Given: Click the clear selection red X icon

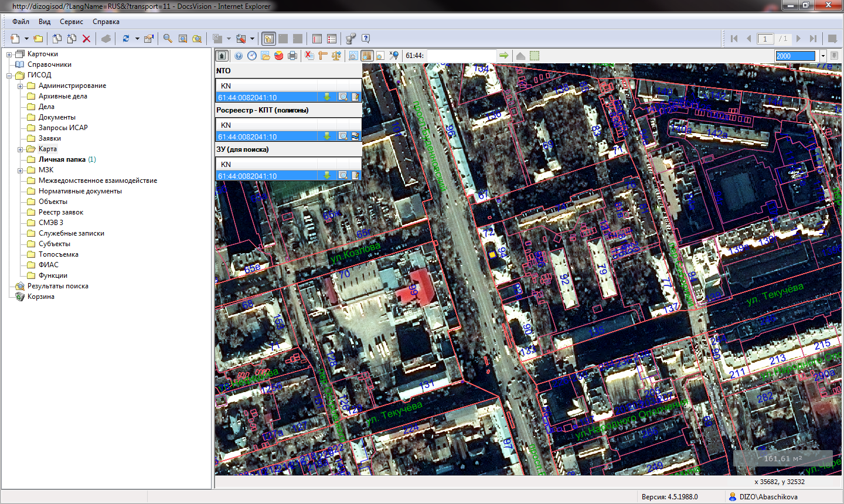Looking at the screenshot, I should pyautogui.click(x=309, y=56).
